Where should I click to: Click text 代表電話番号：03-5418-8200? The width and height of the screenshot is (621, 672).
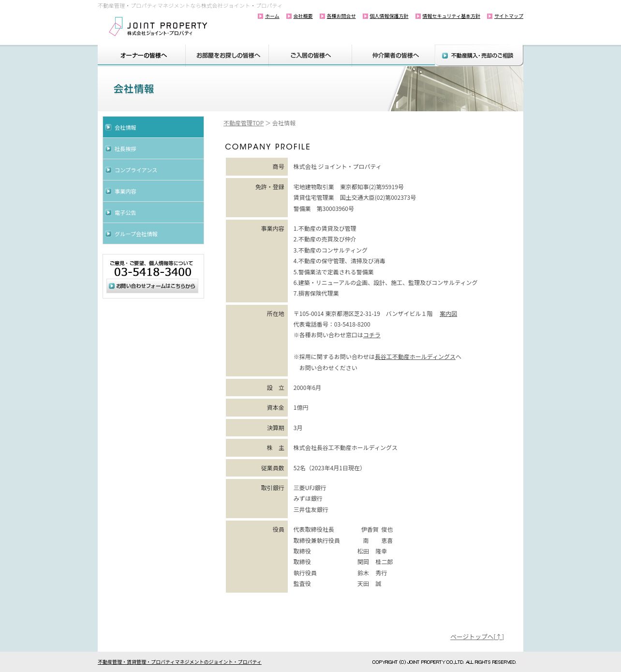332,325
